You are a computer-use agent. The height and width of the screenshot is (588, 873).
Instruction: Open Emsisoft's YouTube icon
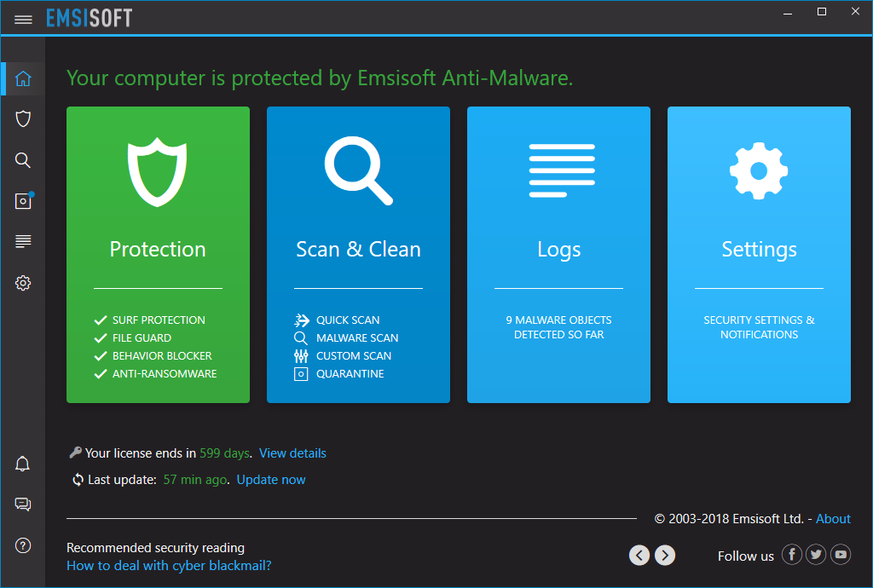click(841, 554)
